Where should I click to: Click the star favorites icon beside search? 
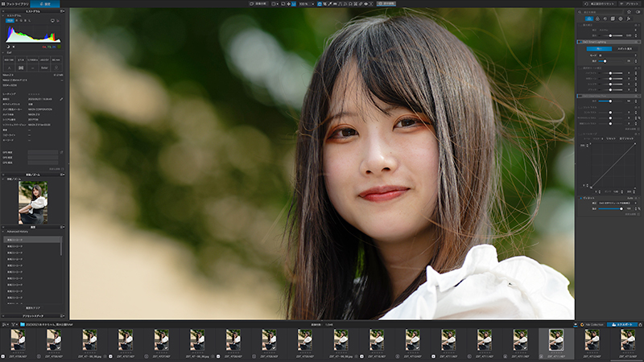629,12
